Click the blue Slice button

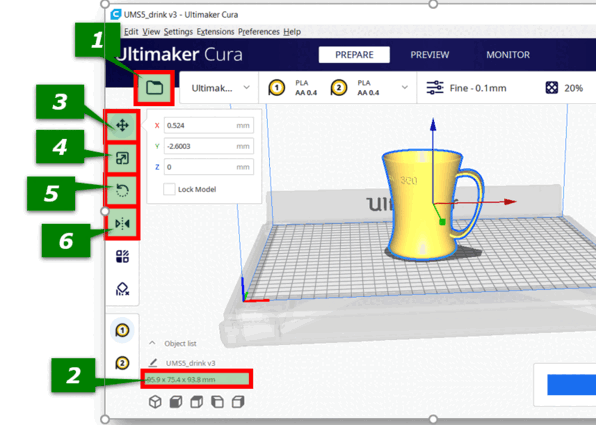(571, 384)
